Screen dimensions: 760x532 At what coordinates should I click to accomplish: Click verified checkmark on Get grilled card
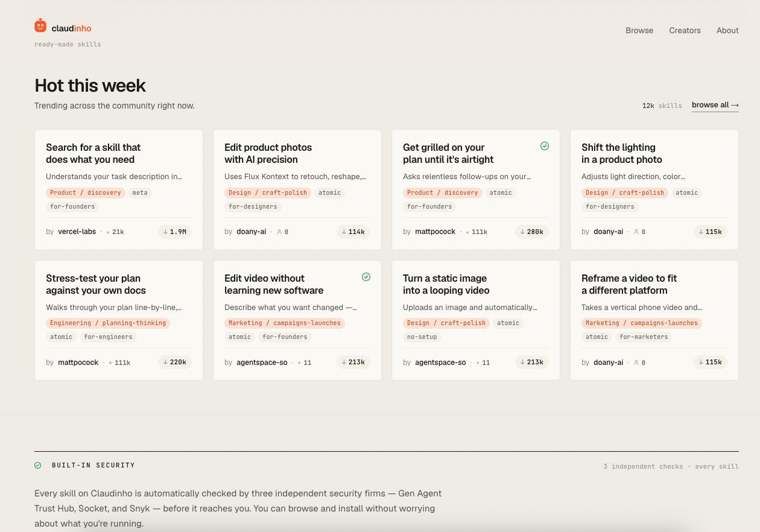(545, 146)
